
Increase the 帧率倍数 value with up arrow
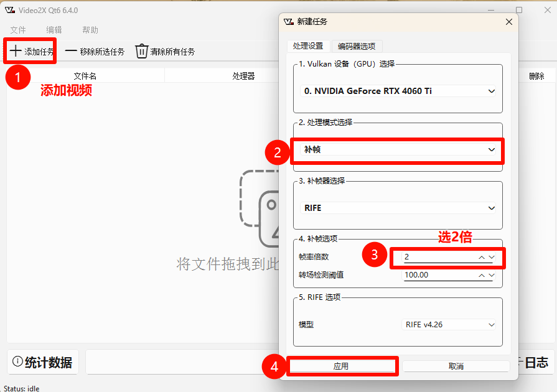[x=482, y=257]
